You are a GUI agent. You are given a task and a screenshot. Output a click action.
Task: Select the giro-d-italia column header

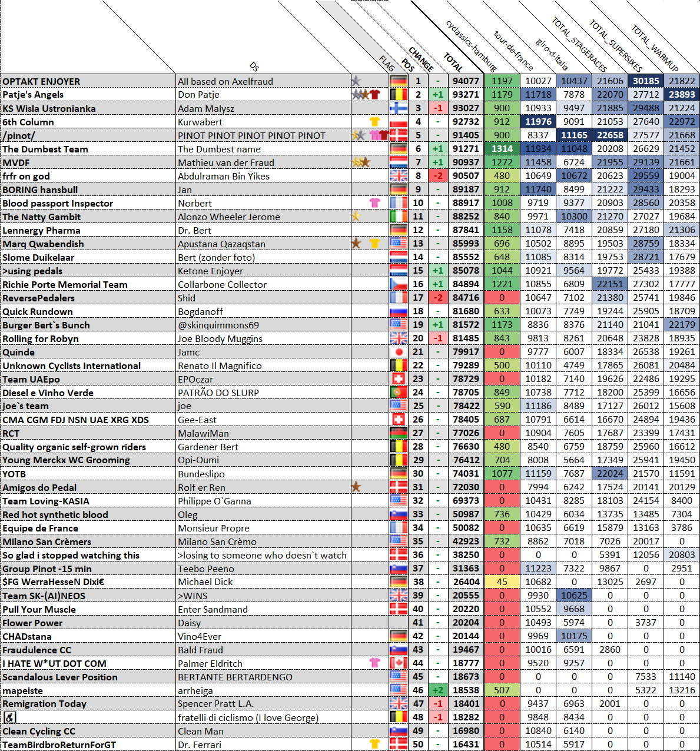(552, 54)
